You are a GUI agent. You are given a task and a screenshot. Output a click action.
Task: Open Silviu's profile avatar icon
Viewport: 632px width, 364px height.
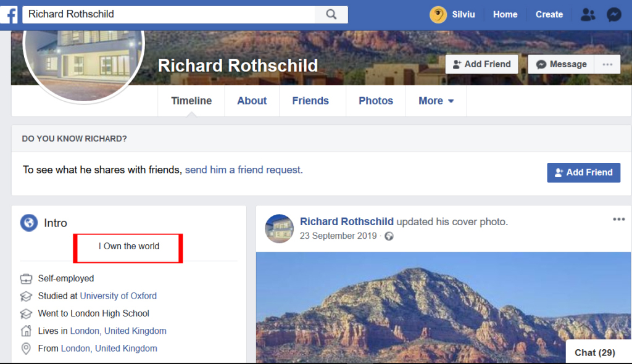[x=438, y=15]
